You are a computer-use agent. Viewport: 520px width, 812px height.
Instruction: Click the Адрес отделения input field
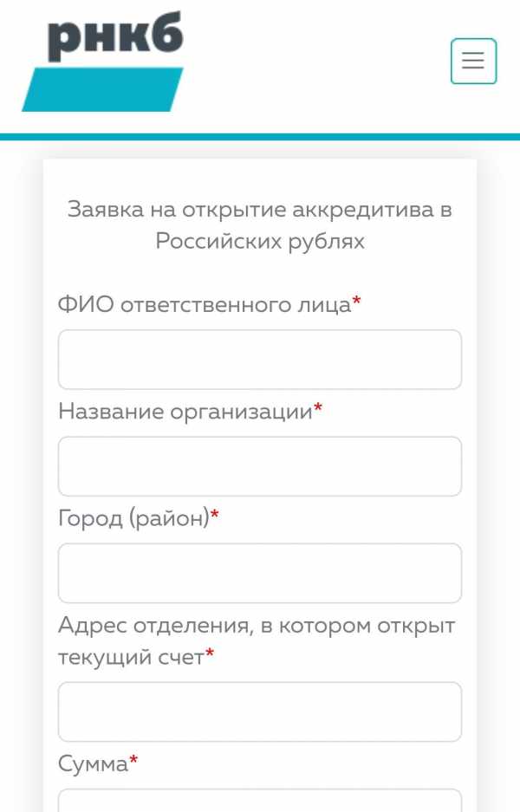(259, 711)
